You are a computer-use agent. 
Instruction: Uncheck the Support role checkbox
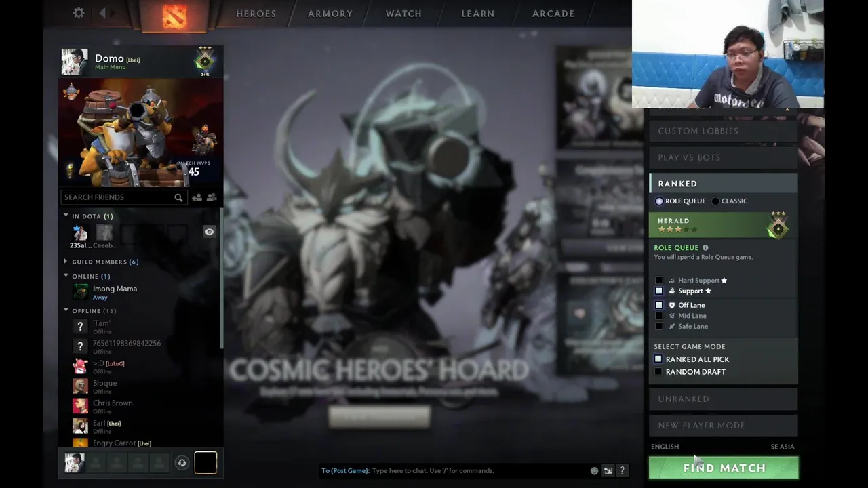point(658,291)
